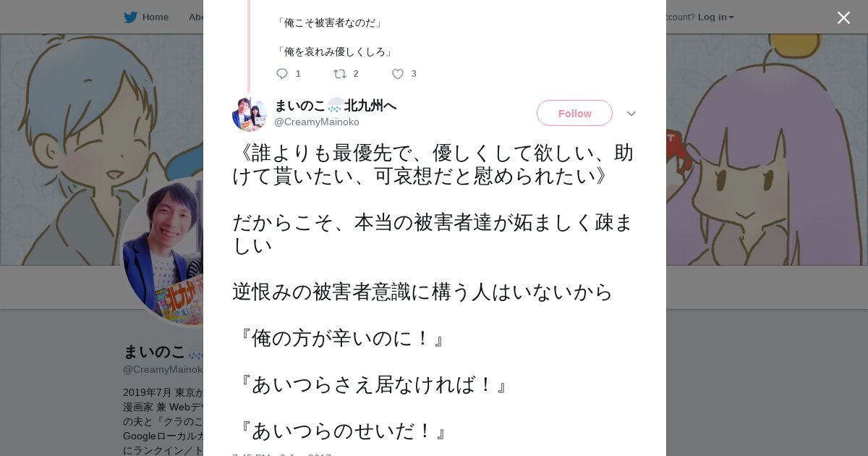Click the parent tweet text 俺こそ被害者なのだ
Image resolution: width=868 pixels, height=456 pixels.
coord(329,23)
